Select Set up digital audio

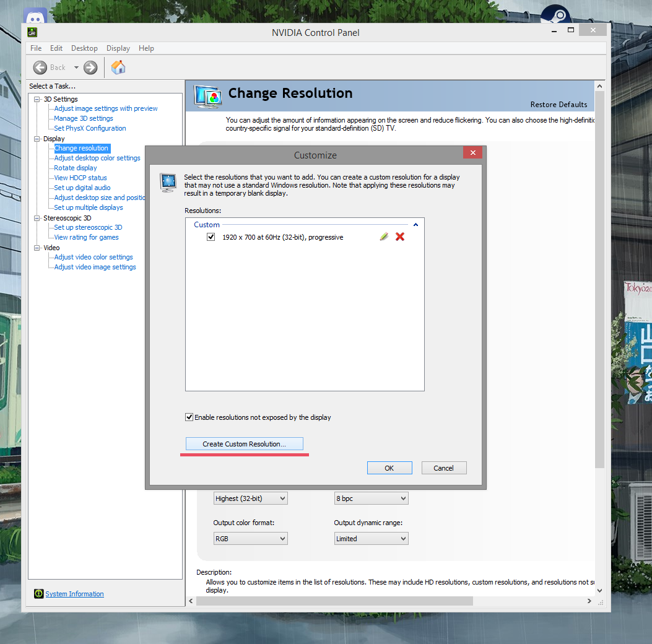(82, 188)
